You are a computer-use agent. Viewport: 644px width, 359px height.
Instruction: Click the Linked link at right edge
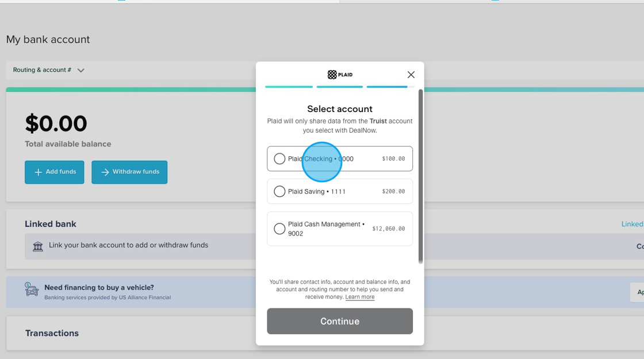click(x=632, y=224)
